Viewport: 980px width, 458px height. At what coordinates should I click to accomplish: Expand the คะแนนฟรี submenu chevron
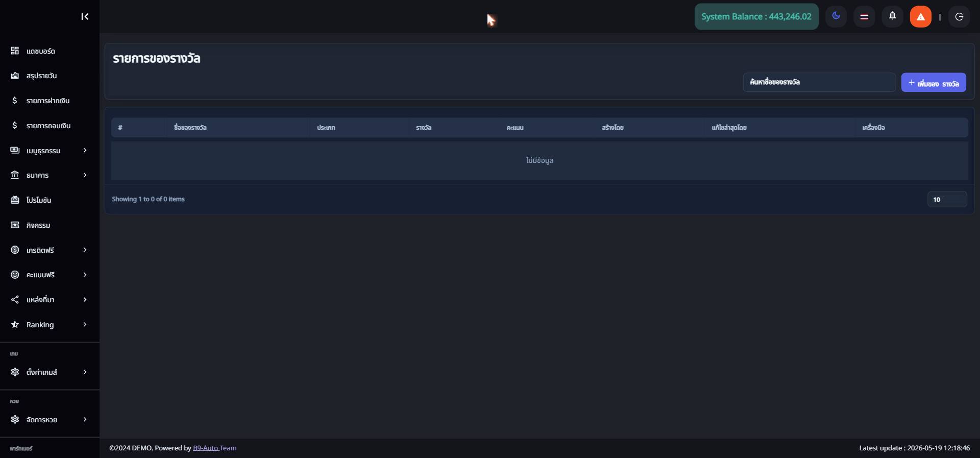[85, 275]
